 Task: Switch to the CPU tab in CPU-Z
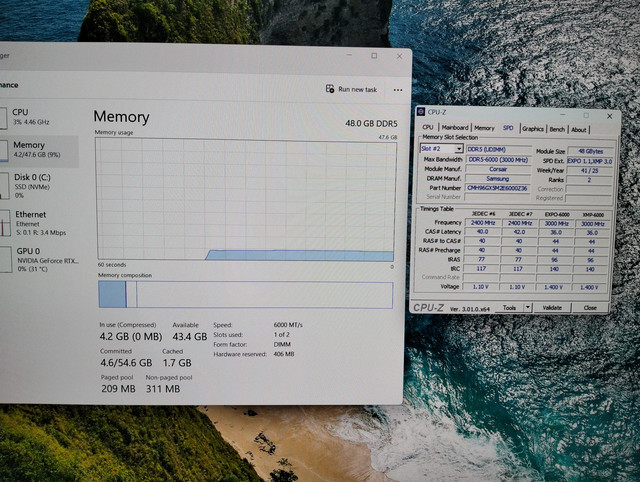(x=427, y=127)
